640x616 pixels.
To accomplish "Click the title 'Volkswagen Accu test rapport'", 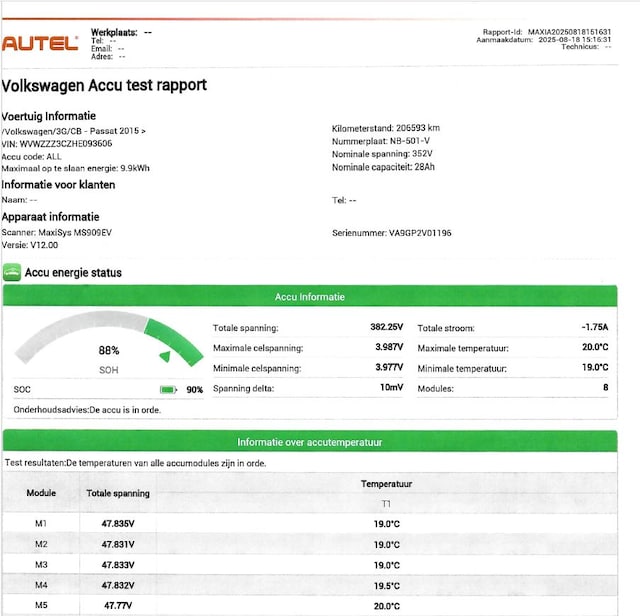I will [x=104, y=85].
